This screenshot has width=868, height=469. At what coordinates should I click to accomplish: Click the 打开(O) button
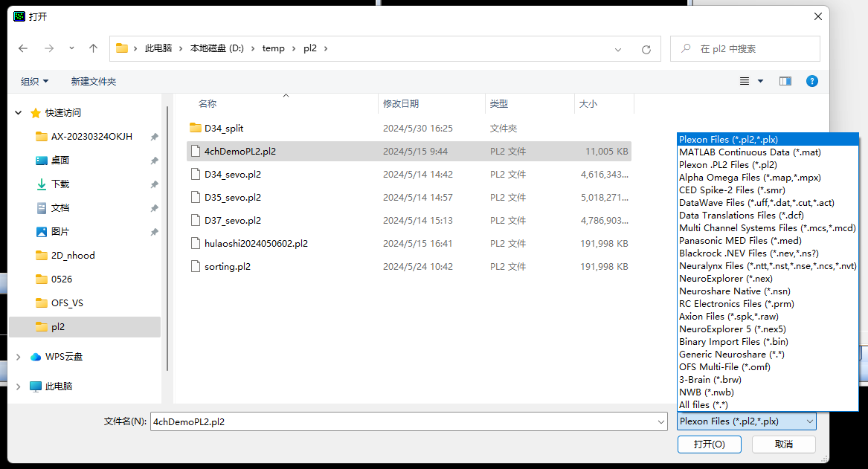pyautogui.click(x=709, y=444)
